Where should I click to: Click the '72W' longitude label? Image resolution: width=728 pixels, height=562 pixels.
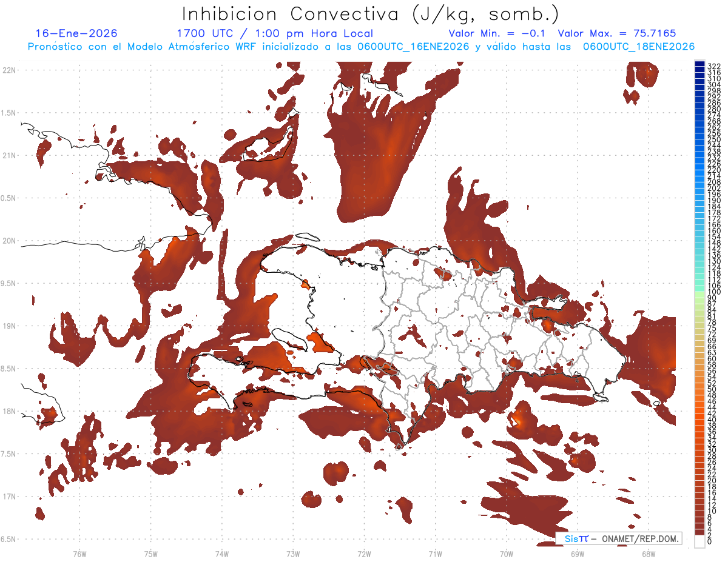[x=364, y=554]
